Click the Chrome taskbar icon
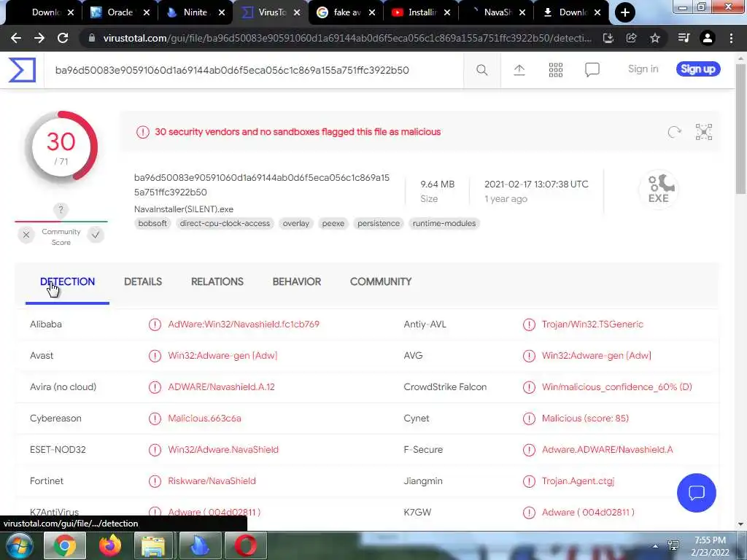The width and height of the screenshot is (747, 560). click(65, 545)
